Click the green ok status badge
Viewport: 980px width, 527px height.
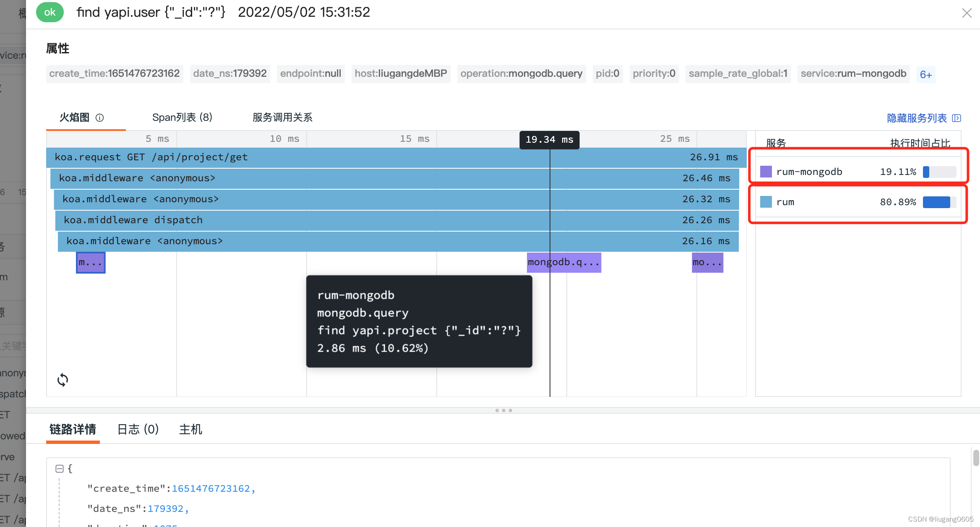point(50,12)
